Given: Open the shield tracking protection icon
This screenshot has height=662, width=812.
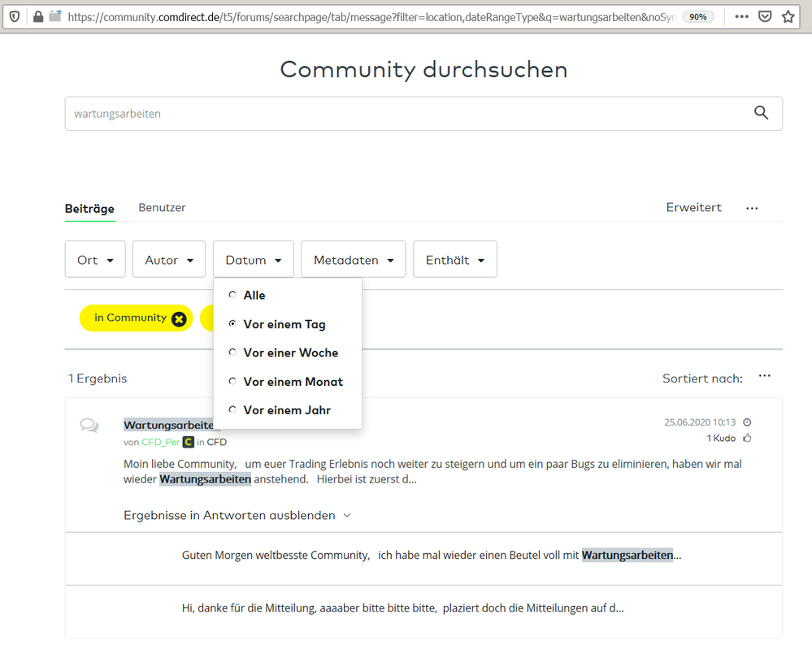Looking at the screenshot, I should coord(15,16).
